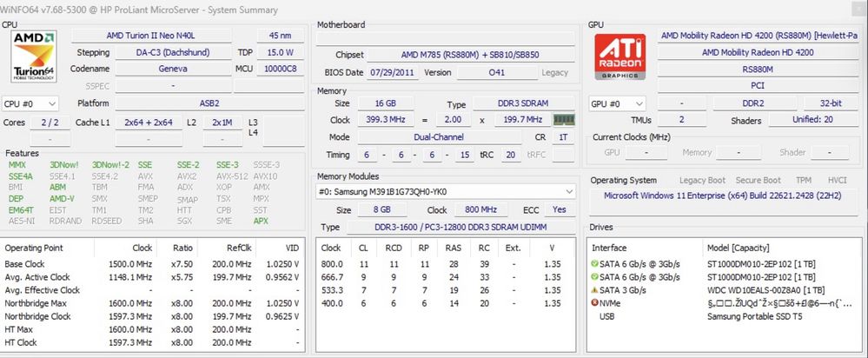Click the PCI bus field
The image size is (868, 358).
coord(758,86)
